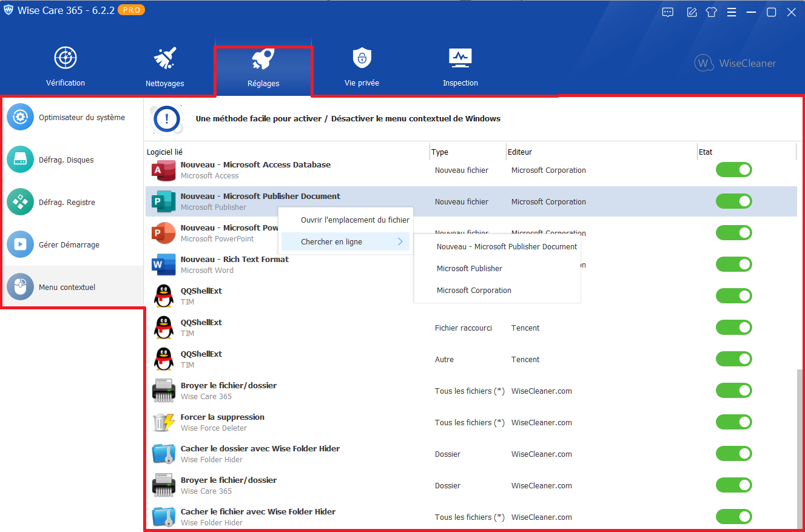The width and height of the screenshot is (805, 532).
Task: Click the Gérer Démarrage play icon
Action: (21, 244)
